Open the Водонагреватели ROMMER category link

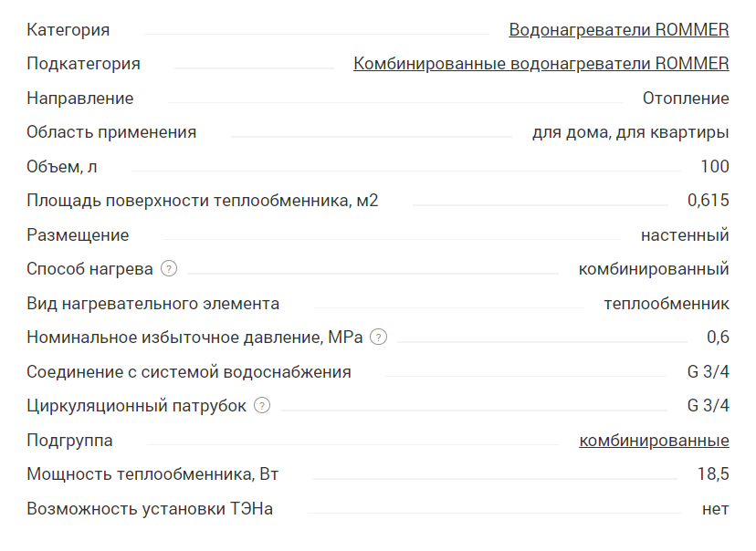(x=619, y=30)
